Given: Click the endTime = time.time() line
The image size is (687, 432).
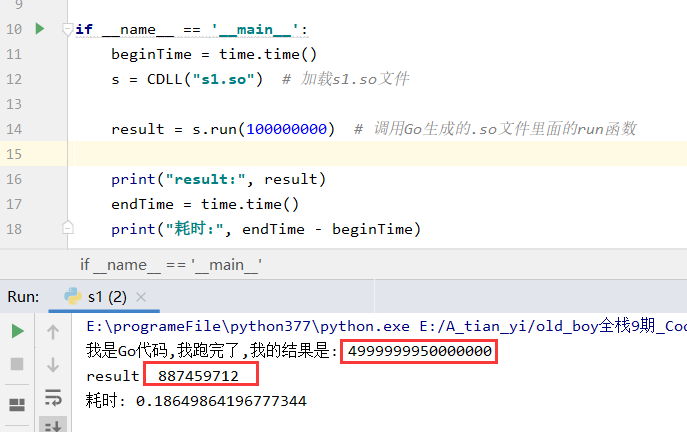Looking at the screenshot, I should click(205, 204).
